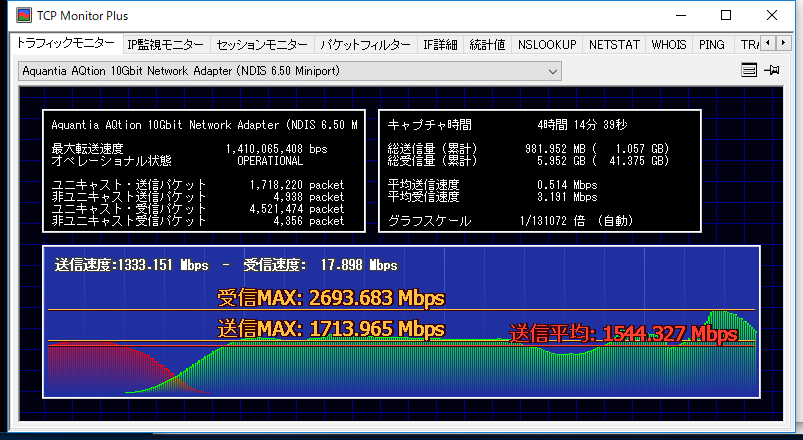Open the セッションモニター tab
Viewport: 803px width, 440px height.
coord(262,45)
